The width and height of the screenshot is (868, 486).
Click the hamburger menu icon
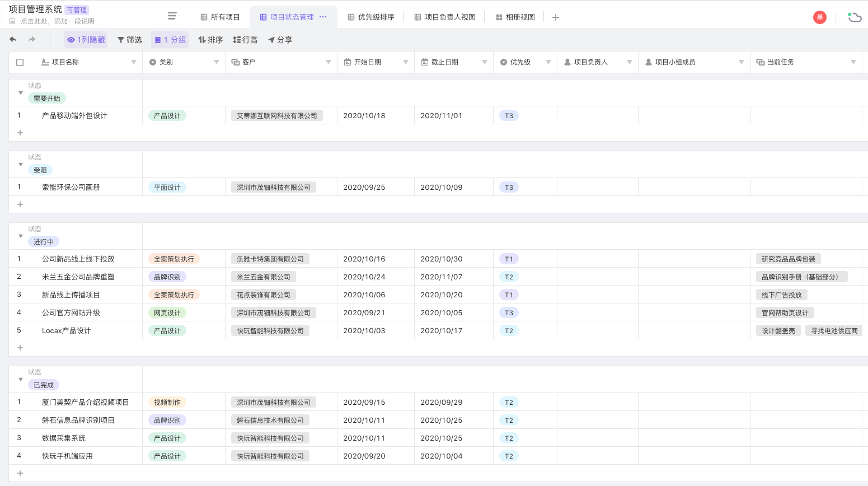pyautogui.click(x=172, y=16)
